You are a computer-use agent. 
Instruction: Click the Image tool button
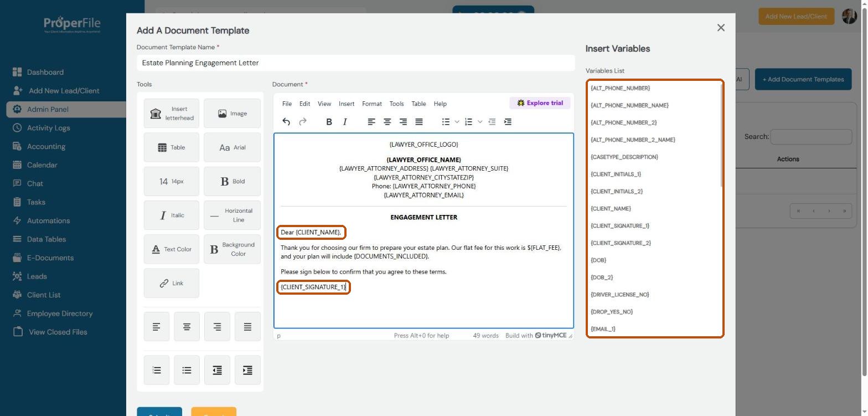coord(232,114)
